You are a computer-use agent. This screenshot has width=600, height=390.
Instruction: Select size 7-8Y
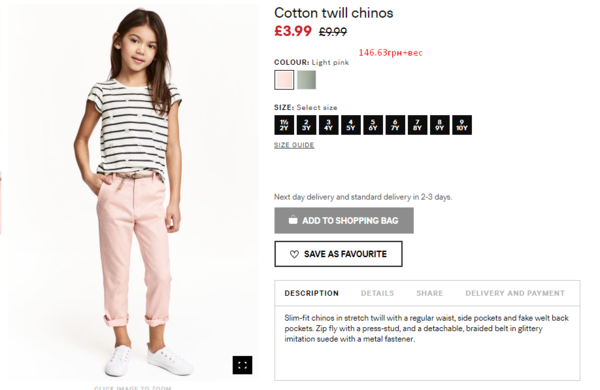(x=417, y=125)
